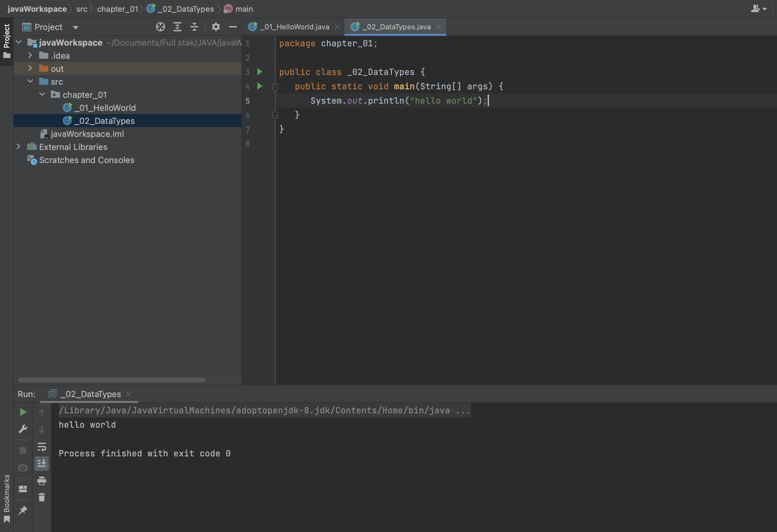
Task: Toggle Pin Tab icon in Run panel
Action: pyautogui.click(x=23, y=510)
